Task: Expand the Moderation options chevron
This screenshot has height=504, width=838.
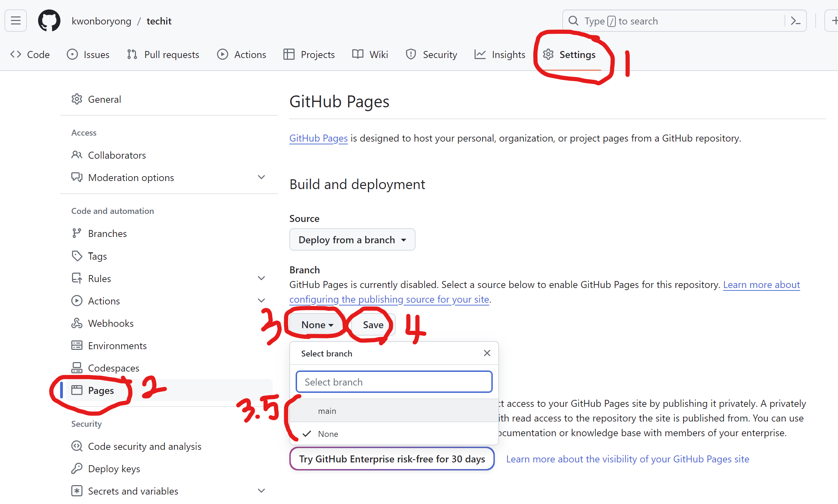Action: pos(261,177)
